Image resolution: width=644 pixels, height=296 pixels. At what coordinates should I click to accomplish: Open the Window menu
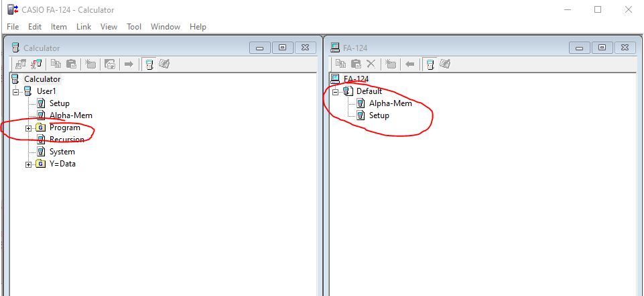pos(166,27)
